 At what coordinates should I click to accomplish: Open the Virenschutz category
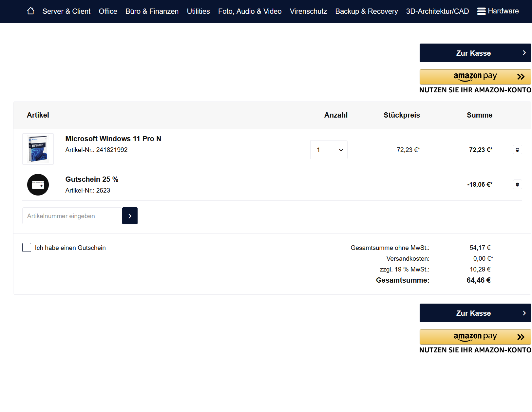[309, 11]
